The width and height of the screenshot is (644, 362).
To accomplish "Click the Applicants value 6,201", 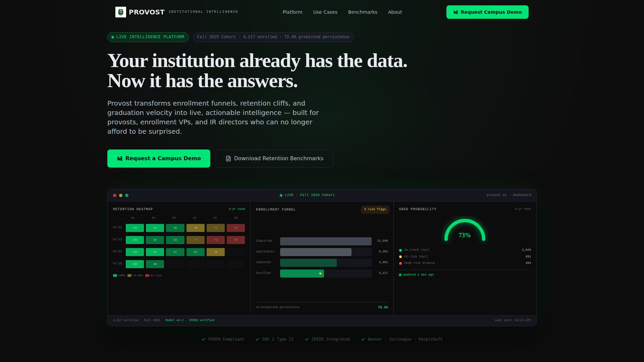I will tap(383, 252).
